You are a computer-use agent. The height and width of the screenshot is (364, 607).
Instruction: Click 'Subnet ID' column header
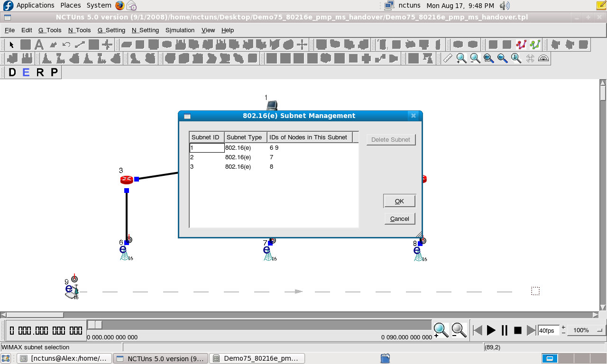207,137
